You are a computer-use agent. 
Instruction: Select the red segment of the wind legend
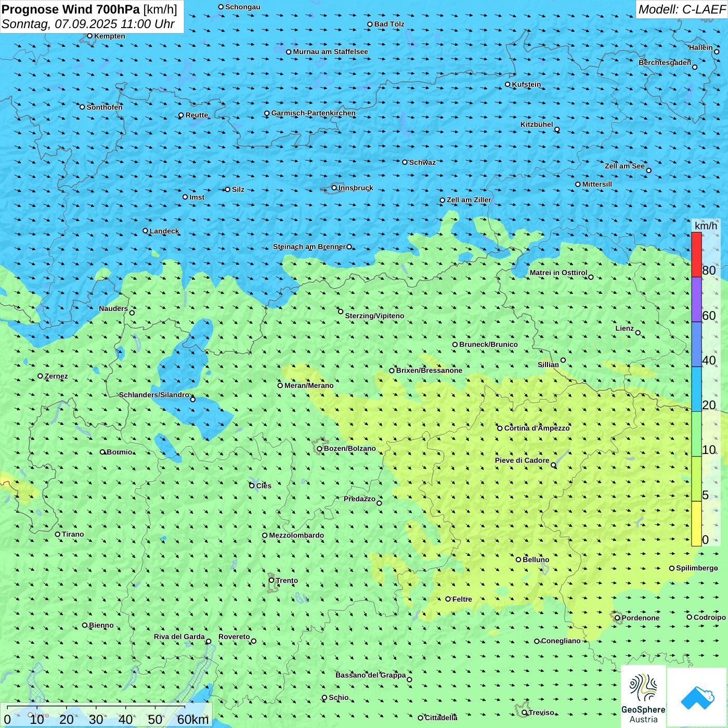click(696, 254)
